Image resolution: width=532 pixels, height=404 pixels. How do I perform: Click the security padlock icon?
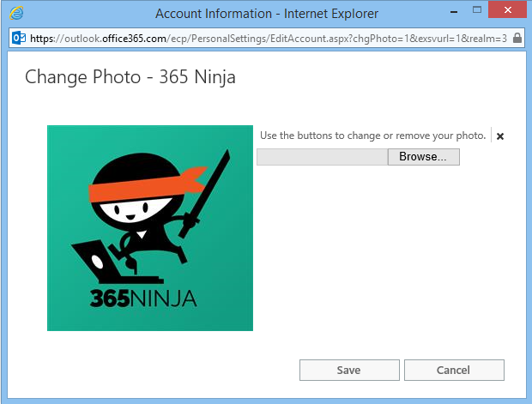(517, 38)
